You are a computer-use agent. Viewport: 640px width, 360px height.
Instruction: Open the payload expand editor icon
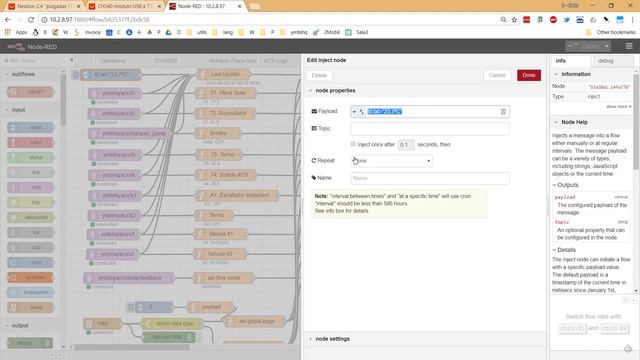[503, 112]
